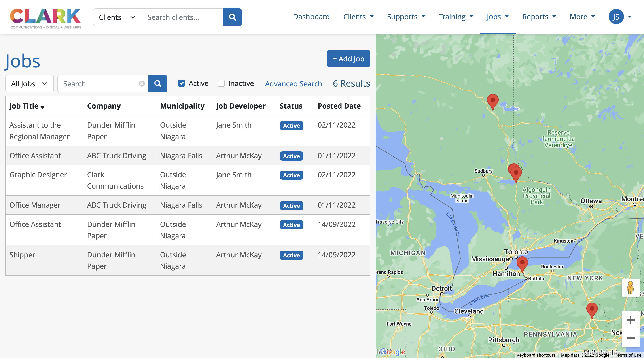Enable the Inactive checkbox
The image size is (644, 358).
click(221, 83)
